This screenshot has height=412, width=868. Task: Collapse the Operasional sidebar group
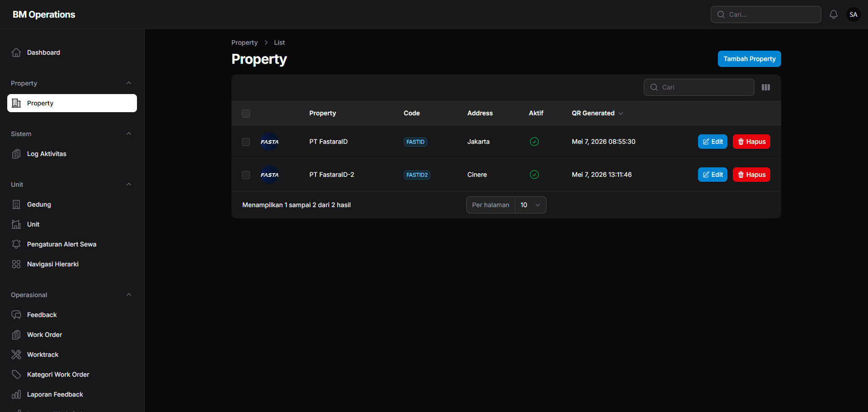(x=129, y=295)
